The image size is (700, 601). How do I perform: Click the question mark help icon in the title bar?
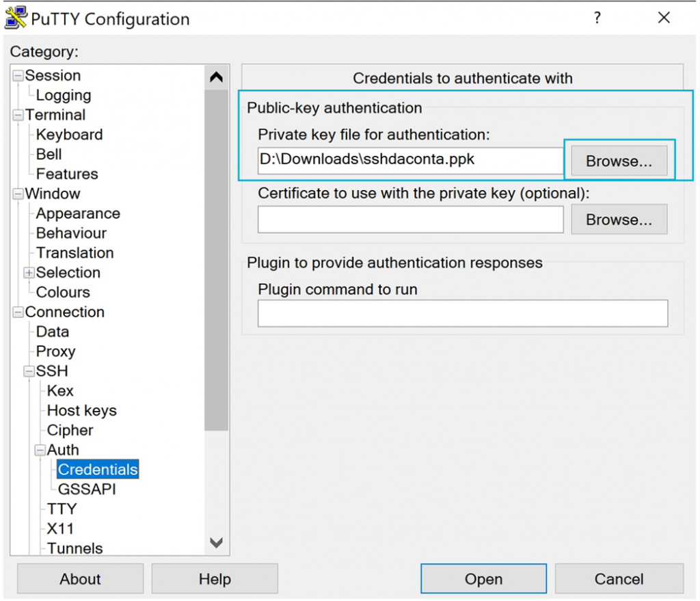click(x=597, y=18)
